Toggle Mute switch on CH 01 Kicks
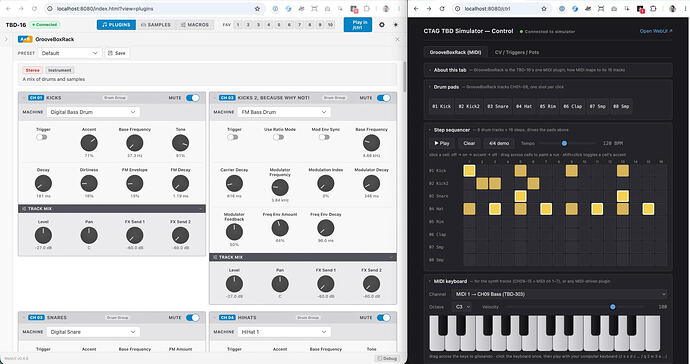 pyautogui.click(x=193, y=98)
